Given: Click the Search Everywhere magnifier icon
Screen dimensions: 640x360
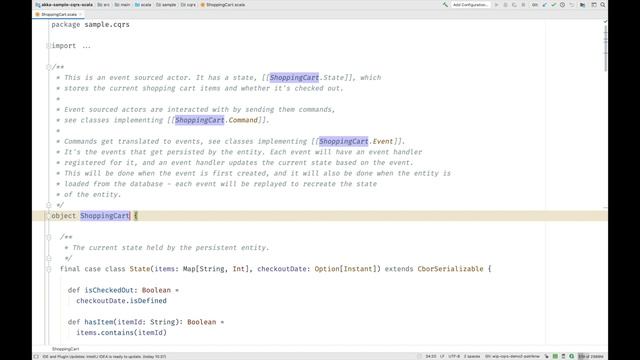Looking at the screenshot, I should tap(602, 5).
